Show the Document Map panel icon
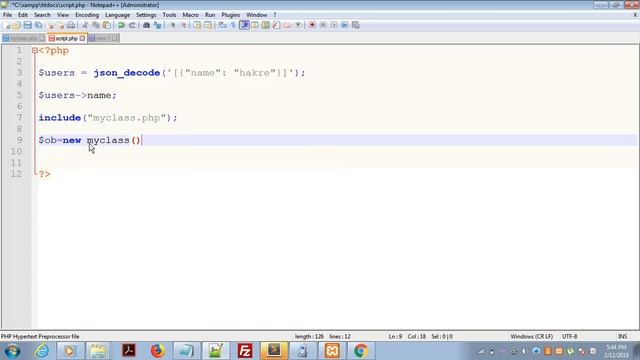 pyautogui.click(x=265, y=25)
